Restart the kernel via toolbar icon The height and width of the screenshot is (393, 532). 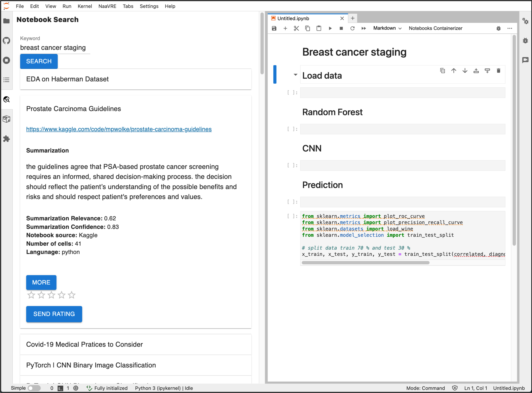[352, 28]
